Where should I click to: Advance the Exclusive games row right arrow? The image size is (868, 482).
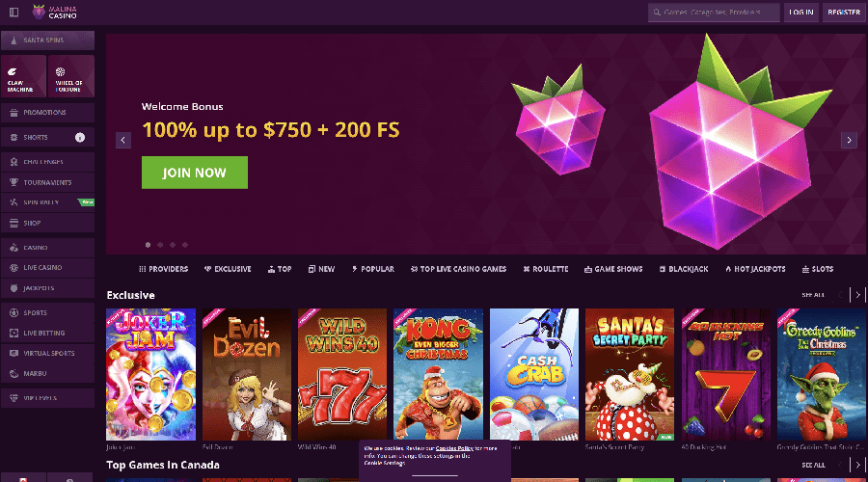click(x=857, y=295)
